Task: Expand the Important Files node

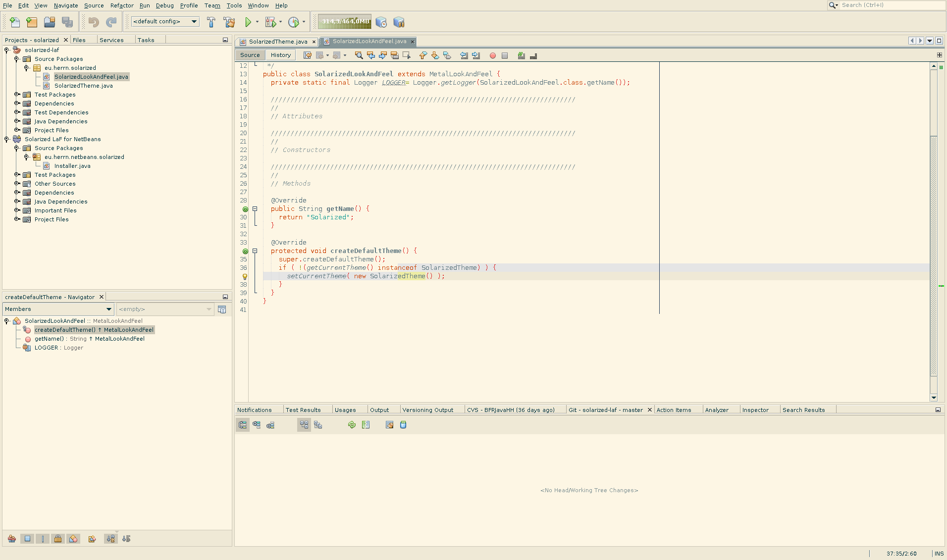Action: [17, 210]
